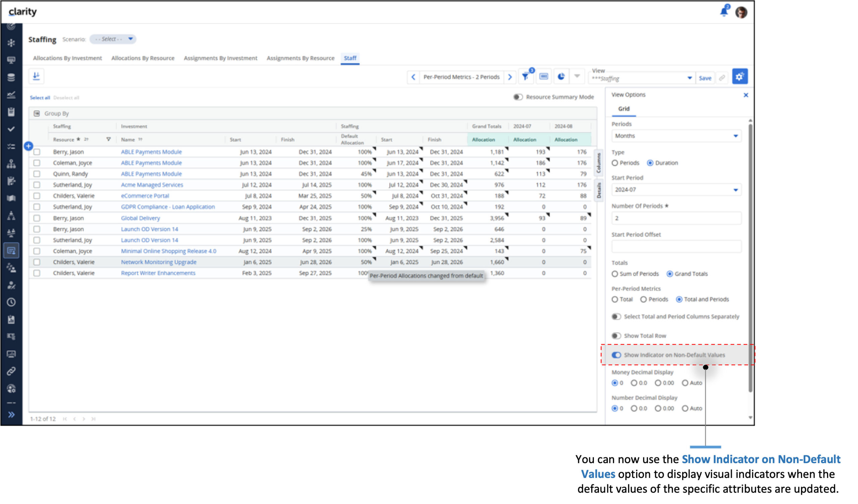Open the pie chart widgets icon
Screen dimensions: 858x504
561,77
